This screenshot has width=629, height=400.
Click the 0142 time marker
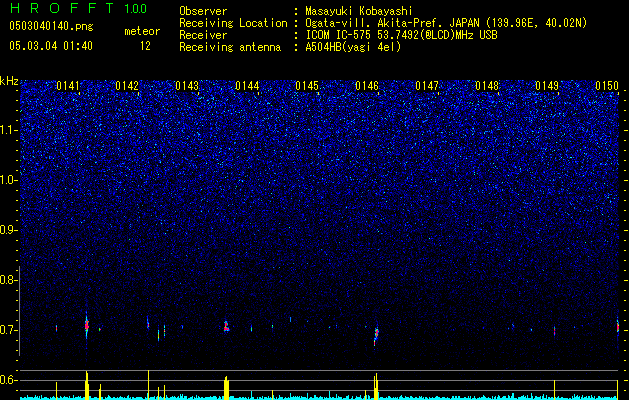127,86
